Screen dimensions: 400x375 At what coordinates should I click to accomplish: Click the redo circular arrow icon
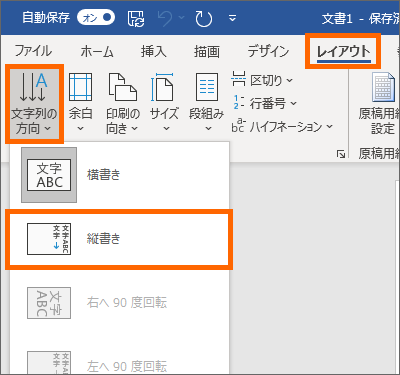[x=204, y=18]
